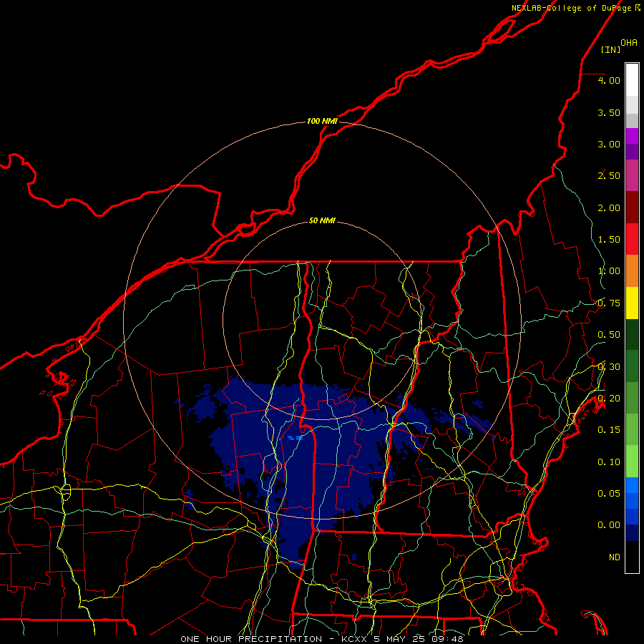Click the light blue precipitation pixels on map
Image resolution: width=644 pixels, height=644 pixels.
point(296,438)
